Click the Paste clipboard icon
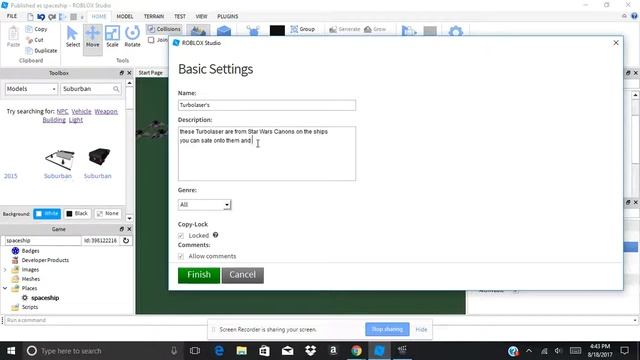Screen dimensions: 640x360 coord(13,37)
